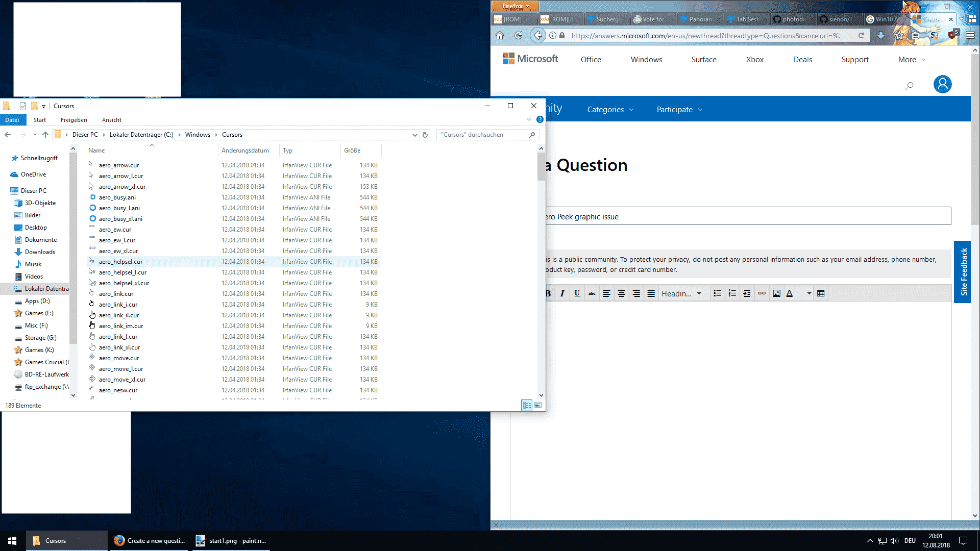Open Firefox downloads arrow icon
This screenshot has width=980, height=551.
881,35
